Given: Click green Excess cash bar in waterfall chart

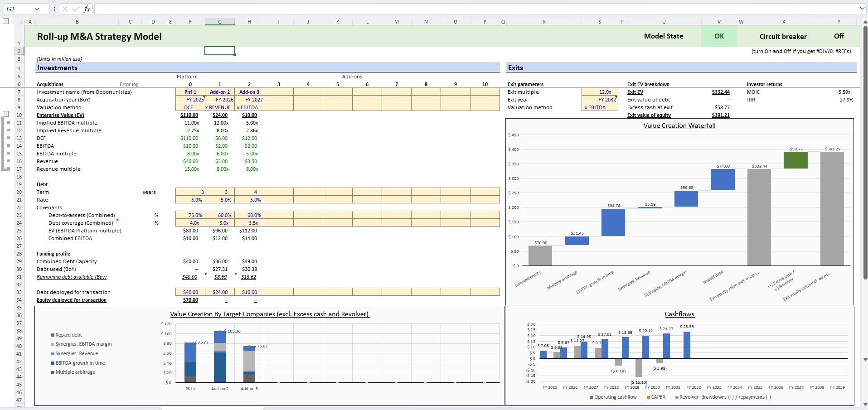Looking at the screenshot, I should [x=795, y=160].
